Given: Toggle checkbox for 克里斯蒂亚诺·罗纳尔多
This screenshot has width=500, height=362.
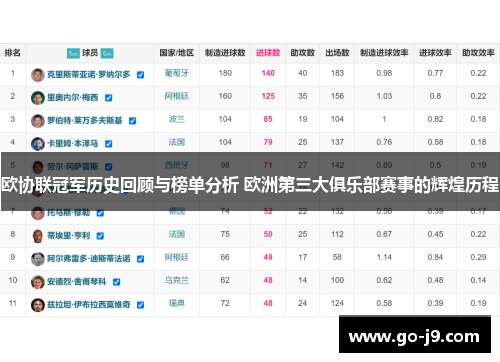Looking at the screenshot, I should coord(141,75).
